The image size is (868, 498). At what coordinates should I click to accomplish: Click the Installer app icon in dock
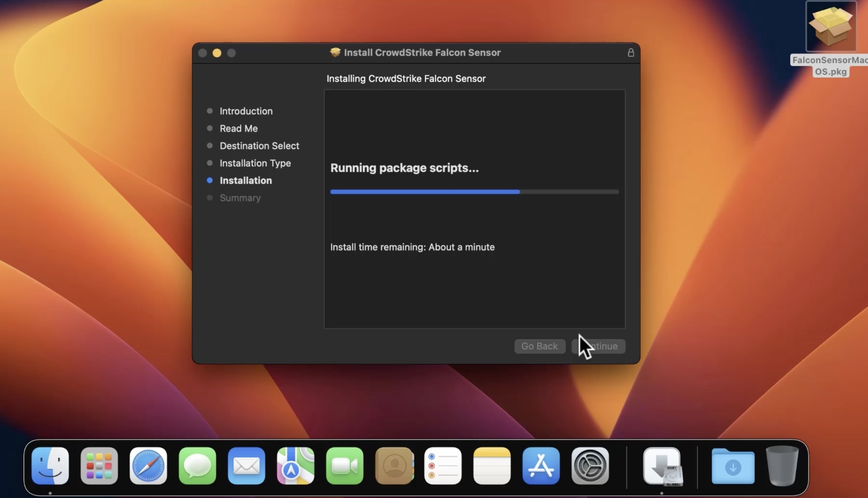tap(662, 466)
